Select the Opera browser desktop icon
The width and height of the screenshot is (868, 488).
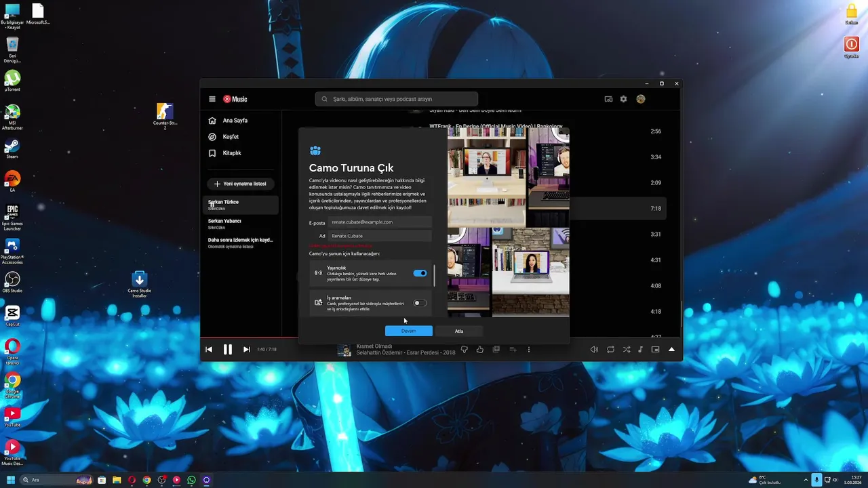tap(12, 351)
